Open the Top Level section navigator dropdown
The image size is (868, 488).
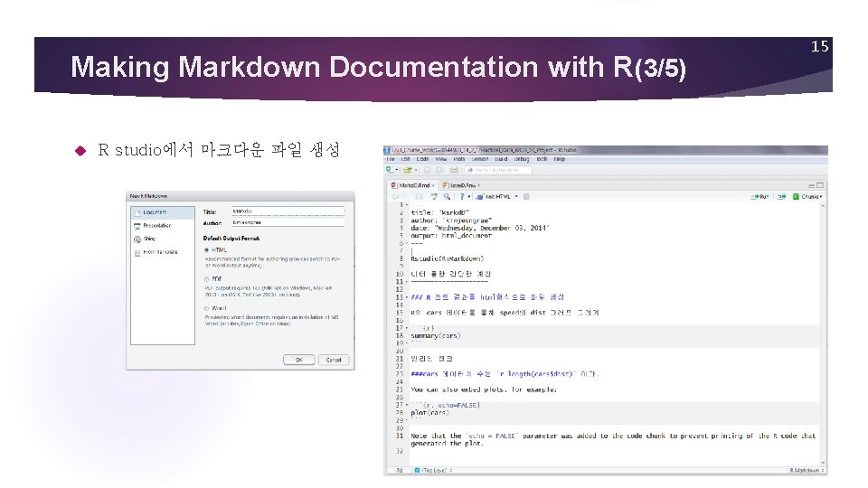click(x=433, y=470)
